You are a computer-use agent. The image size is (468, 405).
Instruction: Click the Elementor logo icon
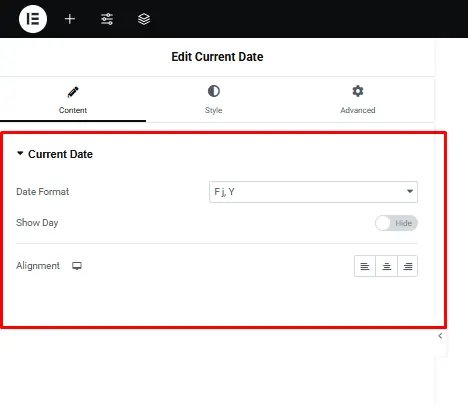(33, 19)
